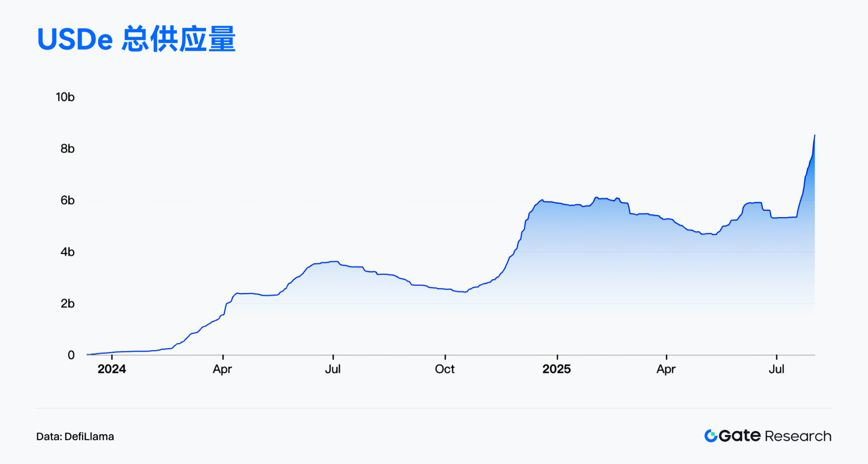Screen dimensions: 868x464
Task: Select the USDe 总供应量 chart title
Action: [136, 39]
